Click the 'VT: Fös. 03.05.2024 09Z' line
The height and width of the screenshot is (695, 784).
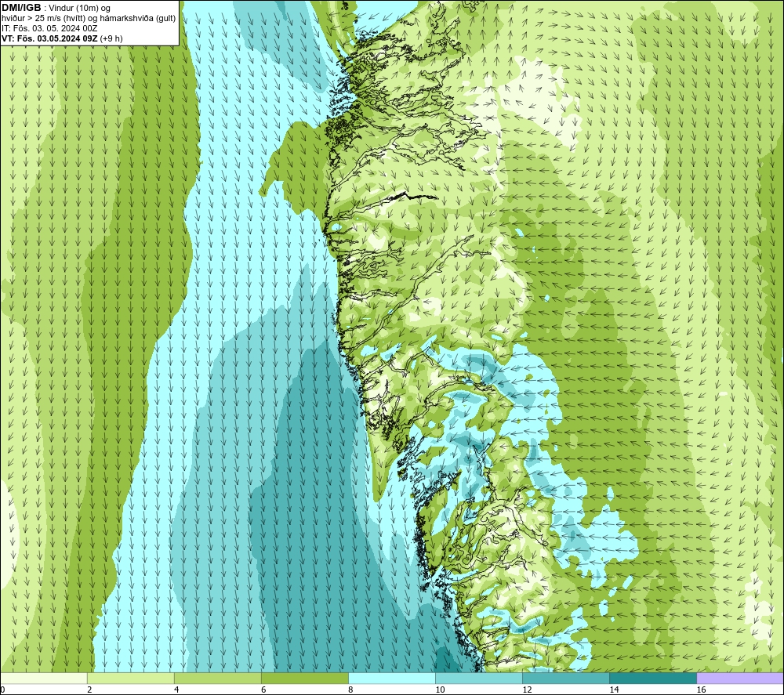tap(49, 38)
